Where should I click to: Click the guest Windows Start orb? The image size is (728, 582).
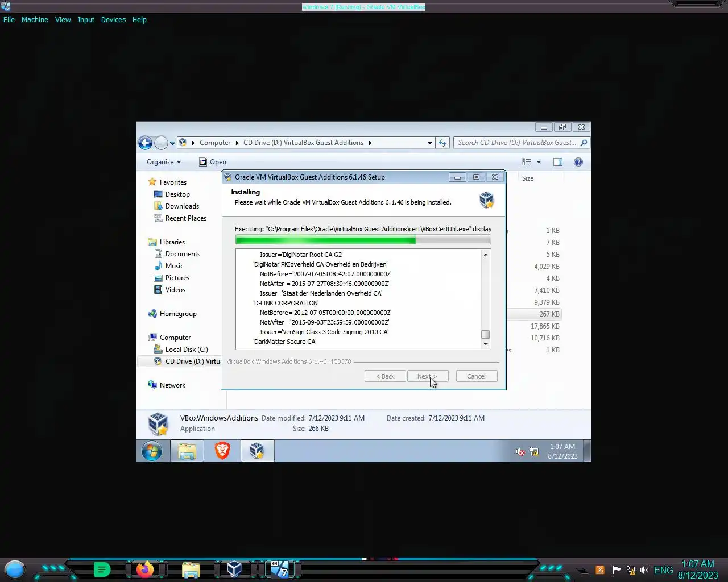[x=152, y=451]
